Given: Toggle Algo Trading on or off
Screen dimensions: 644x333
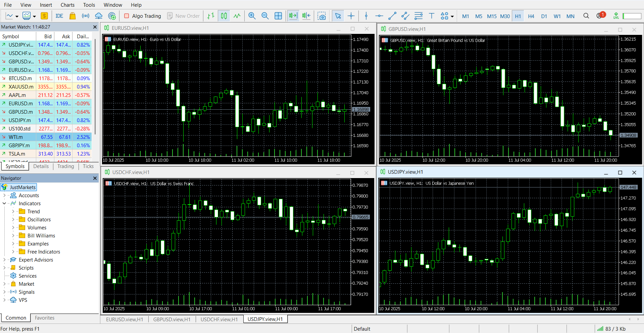Looking at the screenshot, I should [x=142, y=16].
